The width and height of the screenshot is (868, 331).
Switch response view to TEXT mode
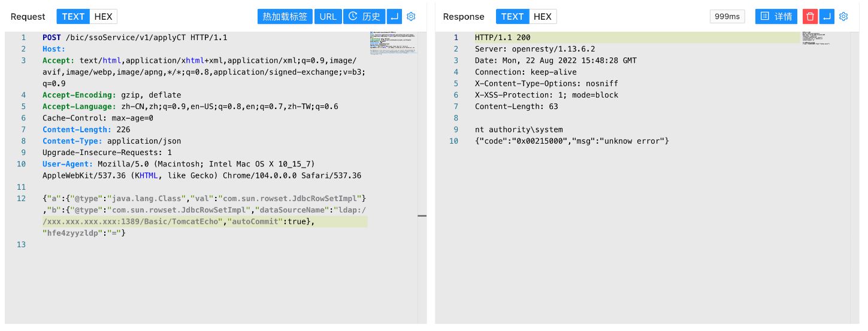[x=512, y=17]
